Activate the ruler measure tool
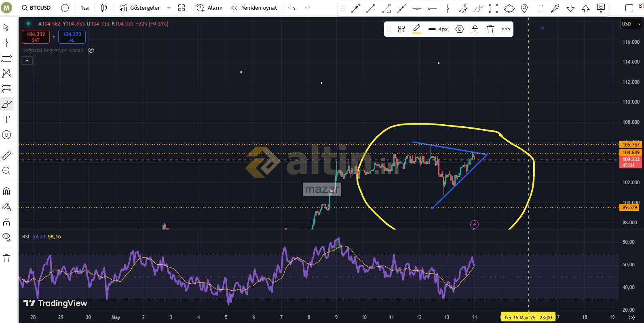 point(6,155)
